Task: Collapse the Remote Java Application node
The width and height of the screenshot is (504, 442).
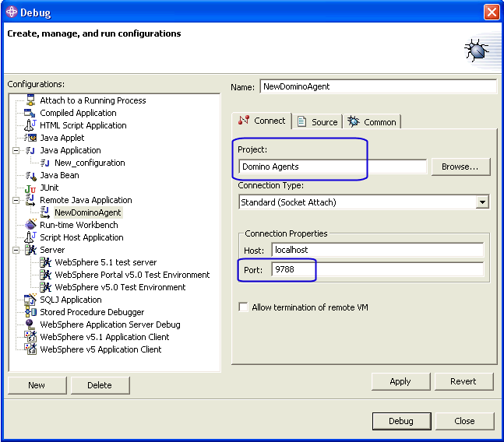Action: coord(16,200)
